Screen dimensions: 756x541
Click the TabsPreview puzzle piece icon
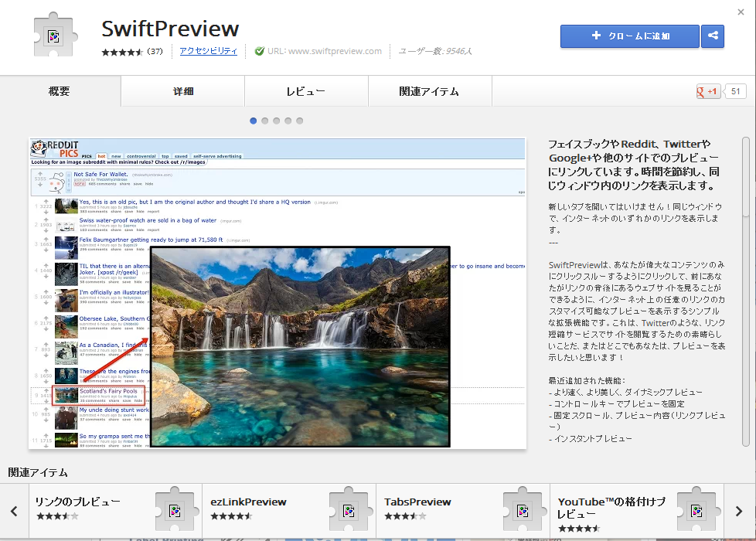tap(523, 509)
